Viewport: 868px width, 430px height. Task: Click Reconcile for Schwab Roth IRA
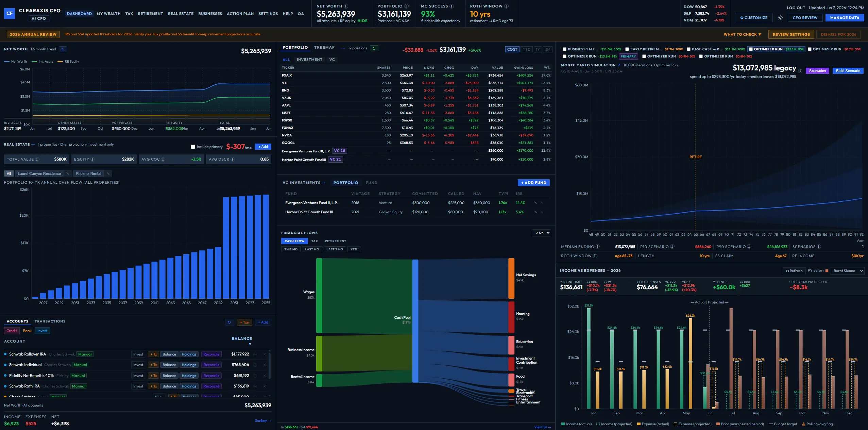click(211, 386)
